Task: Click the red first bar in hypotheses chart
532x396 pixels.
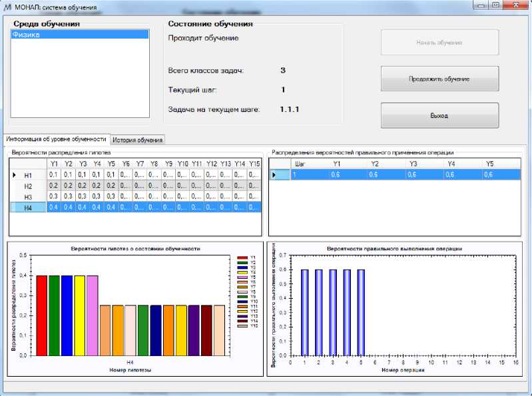Action: (x=42, y=315)
